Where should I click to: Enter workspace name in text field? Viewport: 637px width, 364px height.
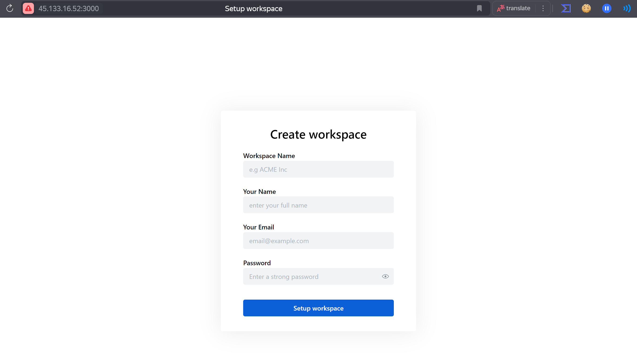click(318, 169)
